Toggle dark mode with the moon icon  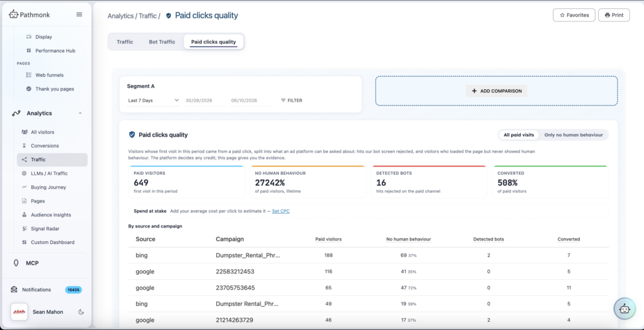coord(81,312)
